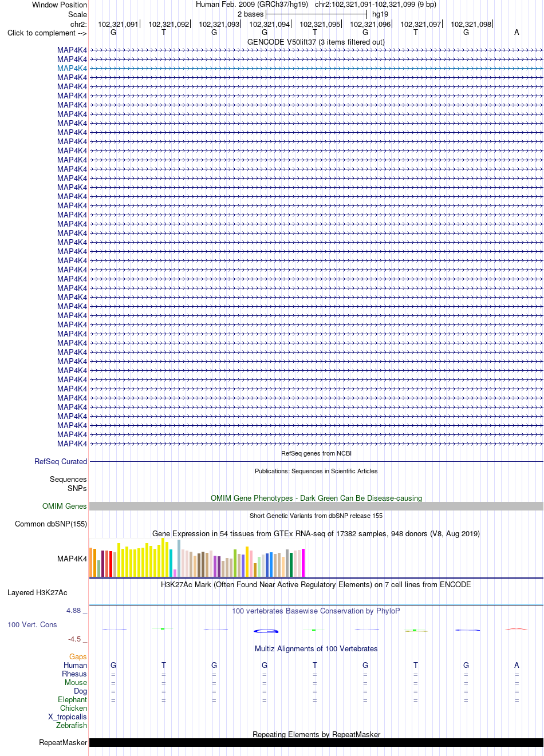Click the Human species label
Screen dimensions: 544x756
tap(75, 665)
